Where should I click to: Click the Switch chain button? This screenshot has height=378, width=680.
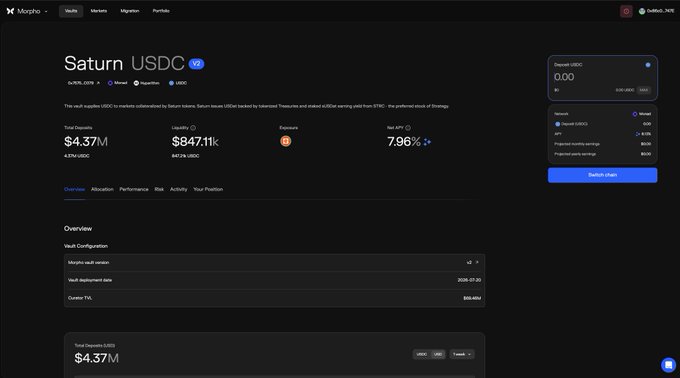click(602, 175)
